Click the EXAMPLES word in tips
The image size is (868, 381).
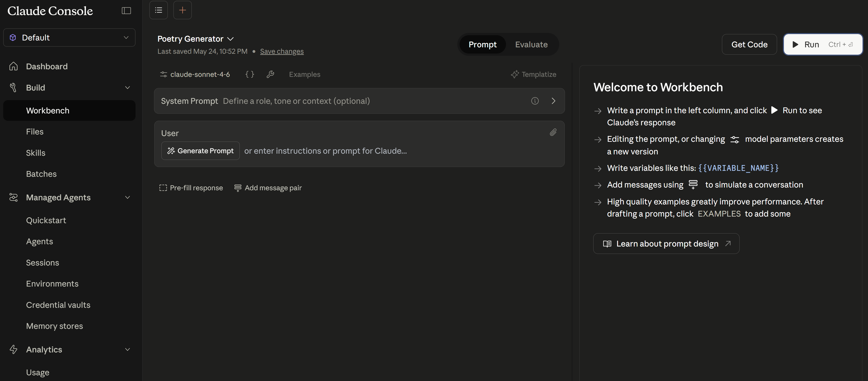[719, 214]
